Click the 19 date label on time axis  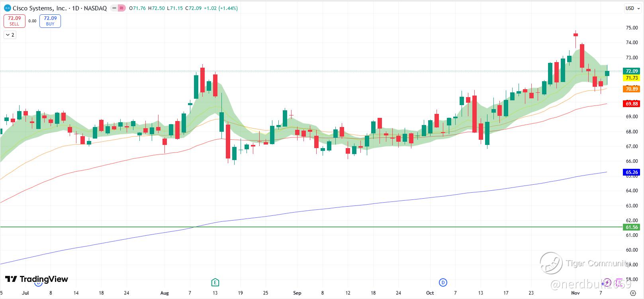[240, 293]
